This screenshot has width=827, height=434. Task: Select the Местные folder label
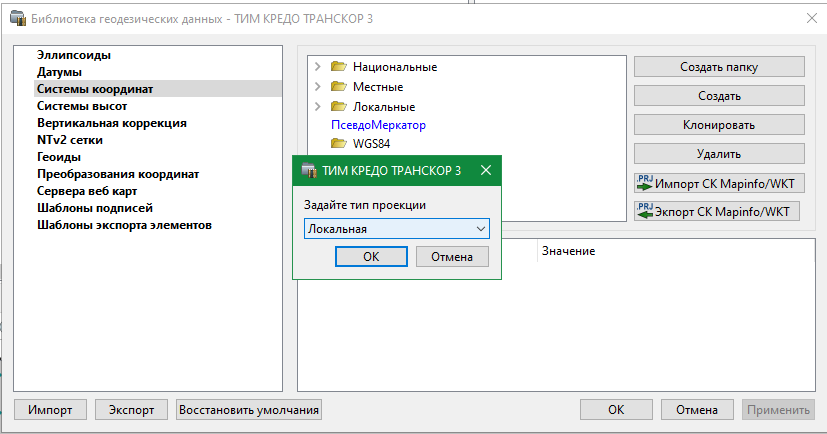coord(378,87)
